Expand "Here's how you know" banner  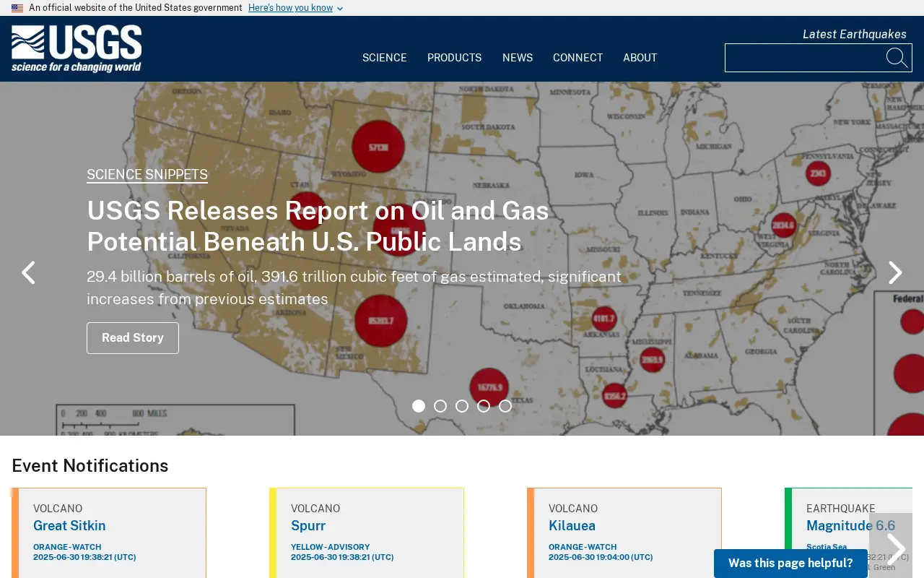click(295, 8)
